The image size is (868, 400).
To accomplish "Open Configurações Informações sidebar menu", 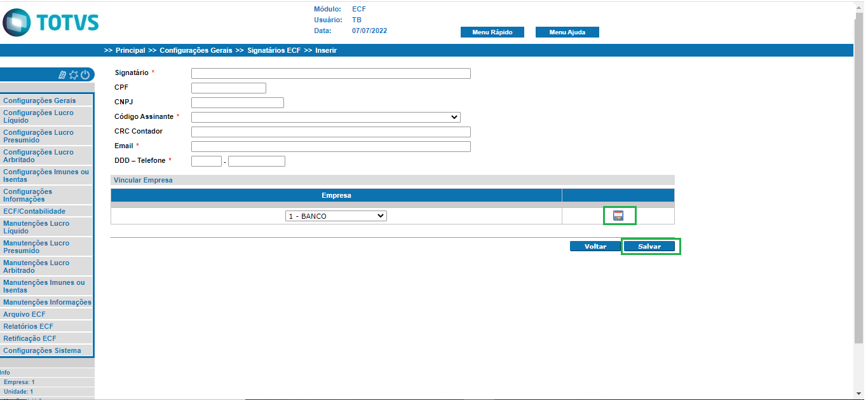I will tap(47, 195).
